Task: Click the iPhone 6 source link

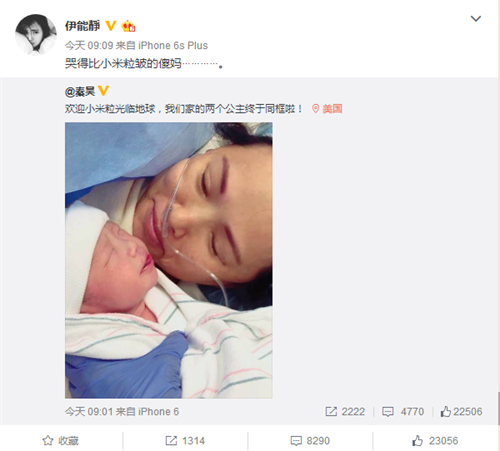Action: 159,412
